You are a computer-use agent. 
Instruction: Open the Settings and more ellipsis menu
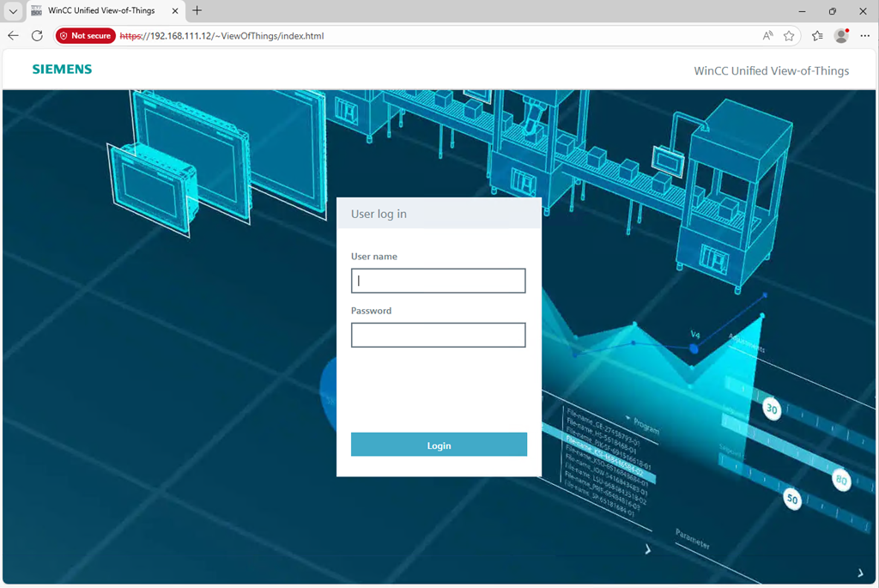tap(864, 36)
